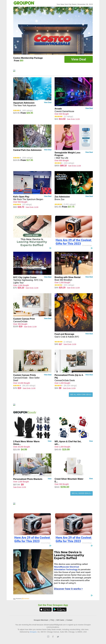Open the FAQ footer link

click(x=52, y=620)
